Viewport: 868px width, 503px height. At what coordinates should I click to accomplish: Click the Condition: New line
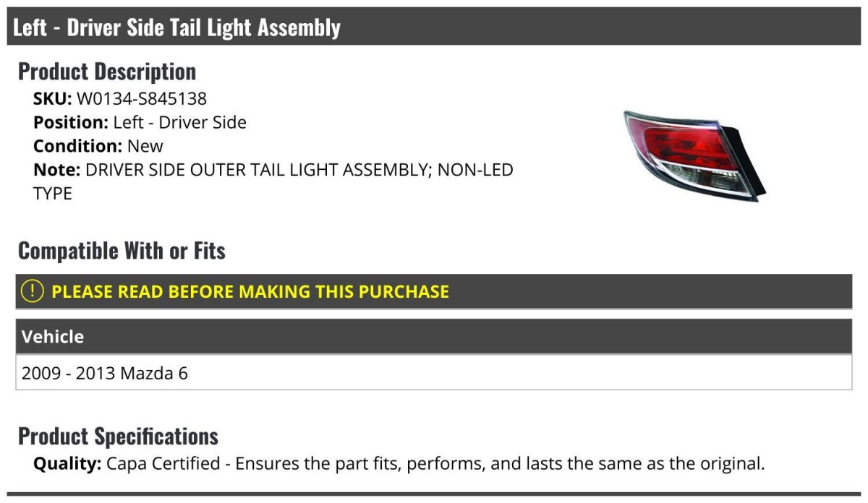[98, 146]
